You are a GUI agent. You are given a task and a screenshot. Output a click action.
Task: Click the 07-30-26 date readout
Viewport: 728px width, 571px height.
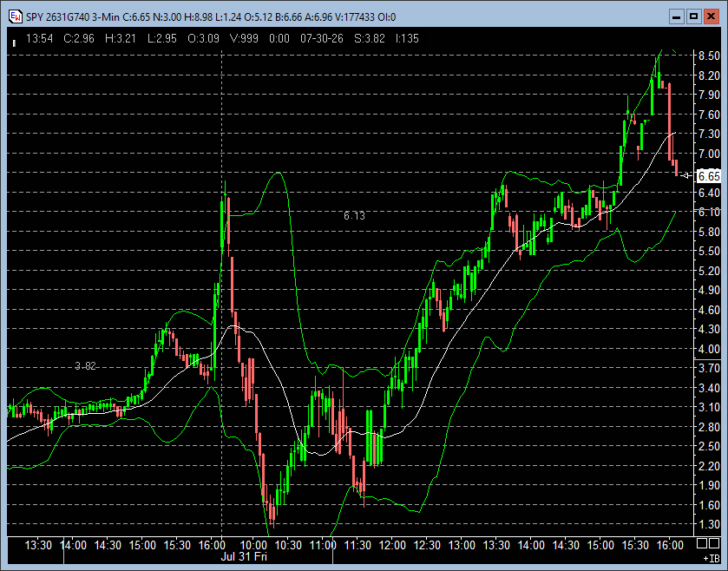[x=322, y=38]
